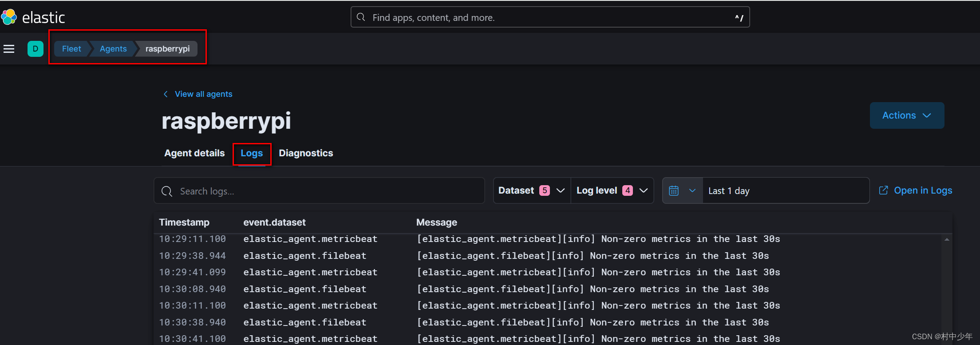Image resolution: width=980 pixels, height=345 pixels.
Task: Click the raspberrypi page heading
Action: click(226, 121)
